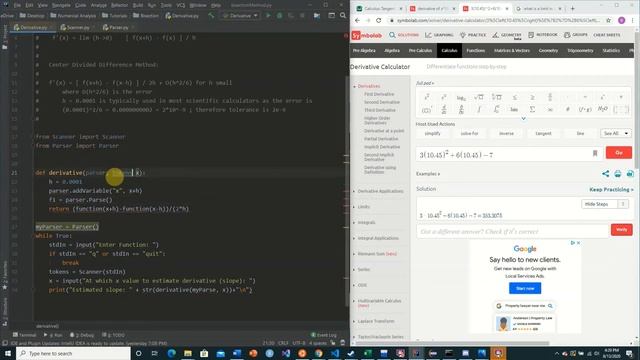This screenshot has width=640, height=360.
Task: Insert the definite integral keypad symbol
Action: point(496,109)
